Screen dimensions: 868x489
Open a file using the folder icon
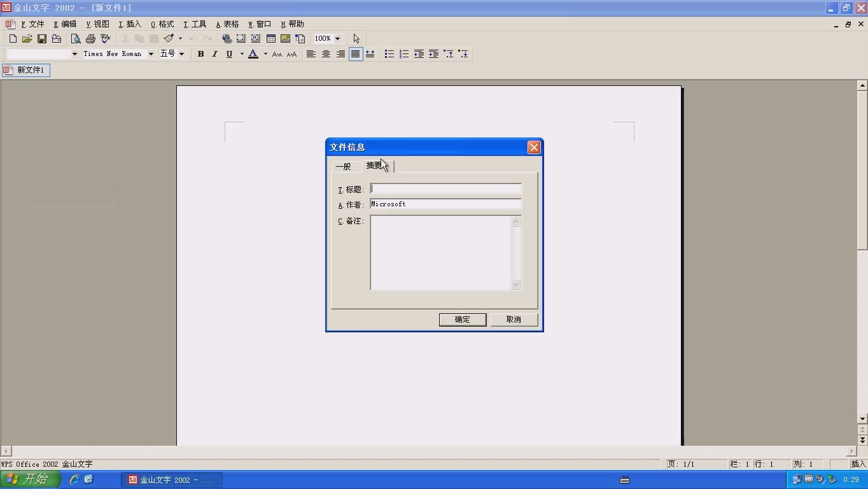pos(27,39)
